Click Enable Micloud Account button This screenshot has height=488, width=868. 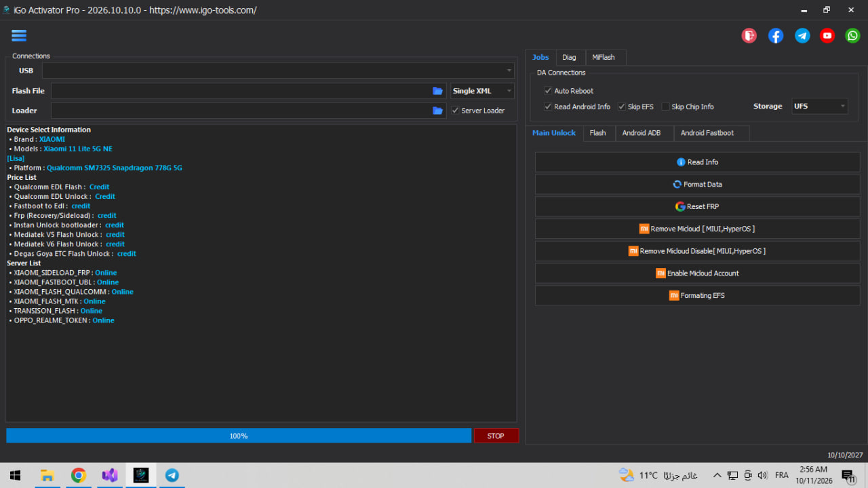(x=697, y=274)
